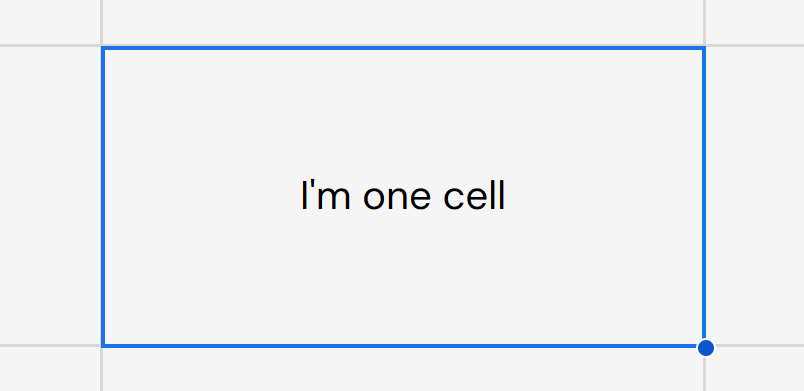Click the top blue border of the selection

click(404, 48)
